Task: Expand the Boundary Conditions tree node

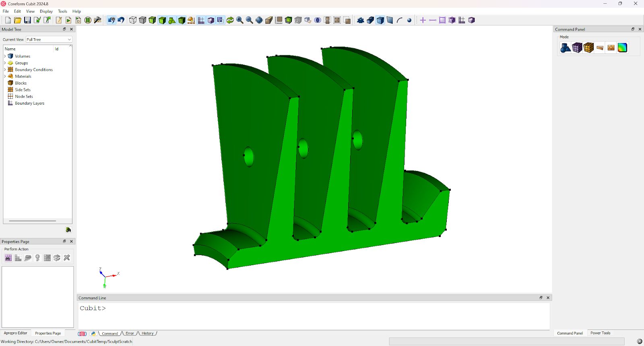Action: tap(5, 70)
